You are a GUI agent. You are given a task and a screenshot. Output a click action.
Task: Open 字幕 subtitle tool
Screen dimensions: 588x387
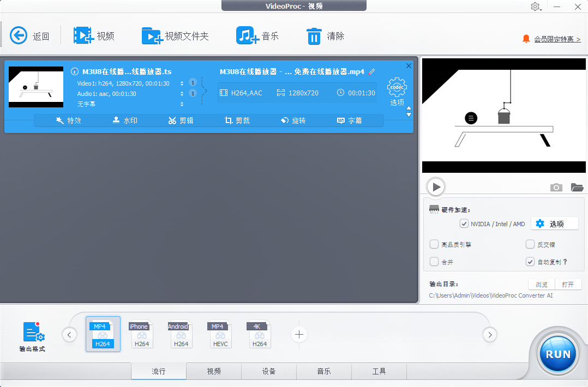pos(350,120)
